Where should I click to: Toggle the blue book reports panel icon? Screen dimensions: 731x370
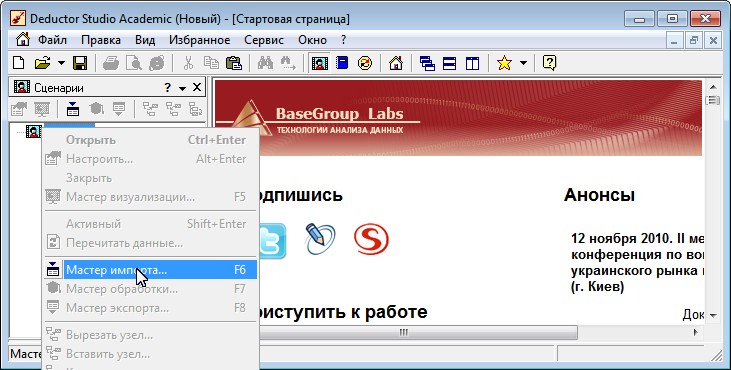(342, 63)
